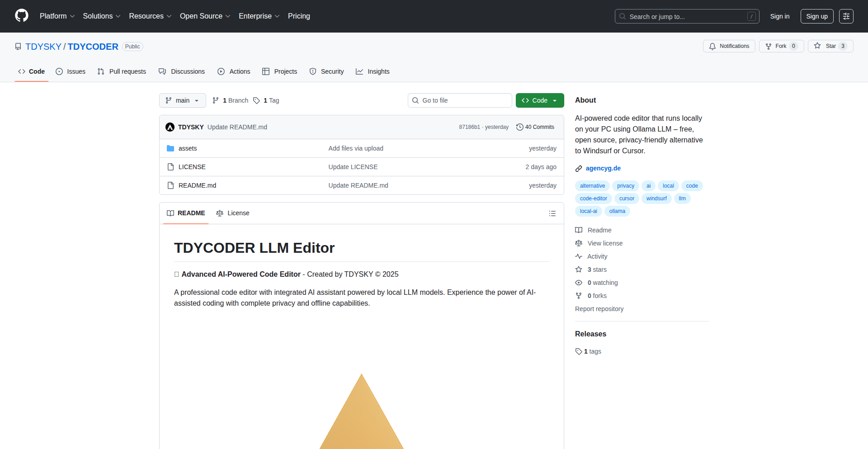
Task: Focus the Search or jump to field
Action: (687, 16)
